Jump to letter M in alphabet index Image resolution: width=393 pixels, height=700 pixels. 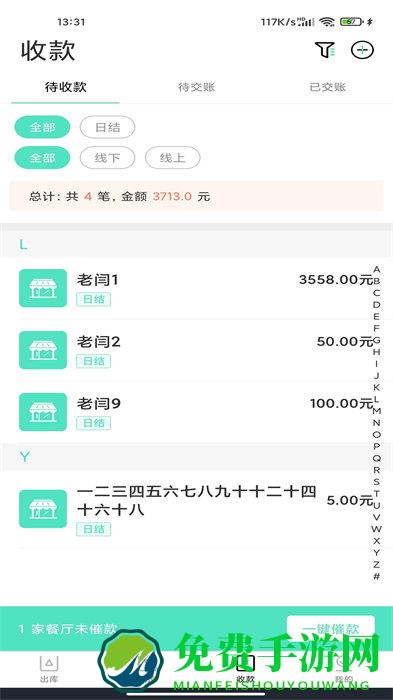pos(376,411)
